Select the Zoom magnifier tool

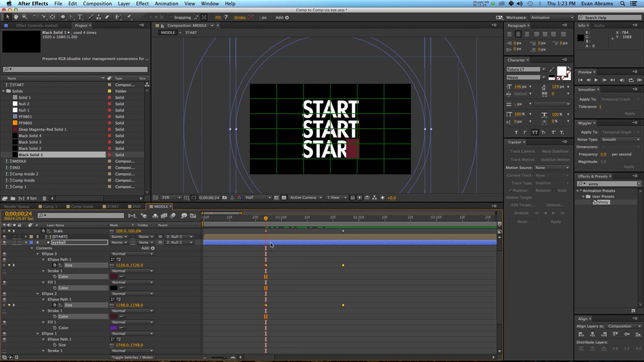point(25,18)
